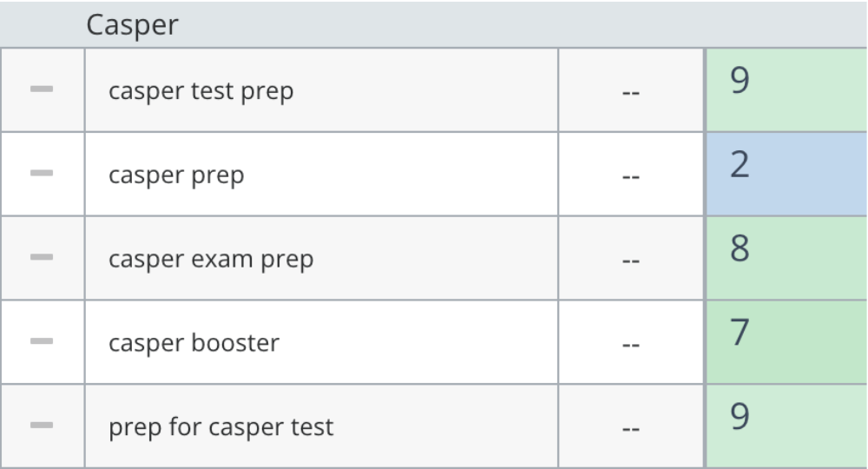Click the dashes cell in casper prep row

(x=631, y=175)
